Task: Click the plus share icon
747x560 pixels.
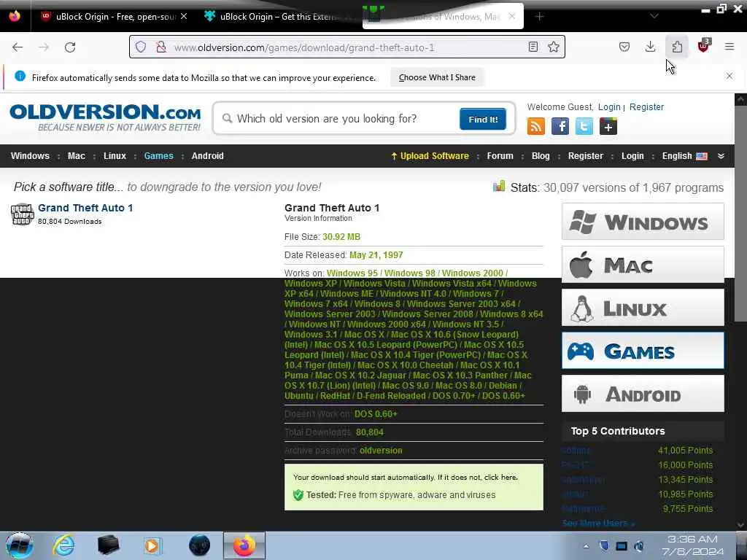Action: point(608,126)
